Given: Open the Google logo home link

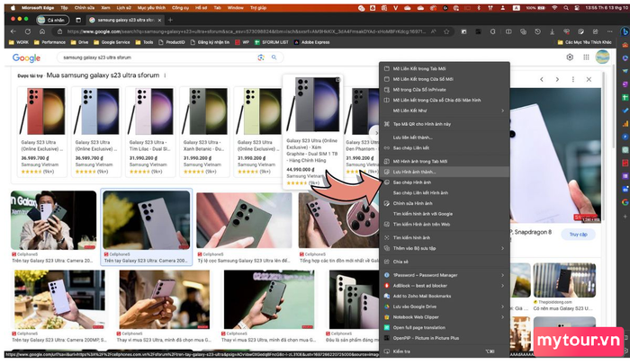Looking at the screenshot, I should (26, 58).
